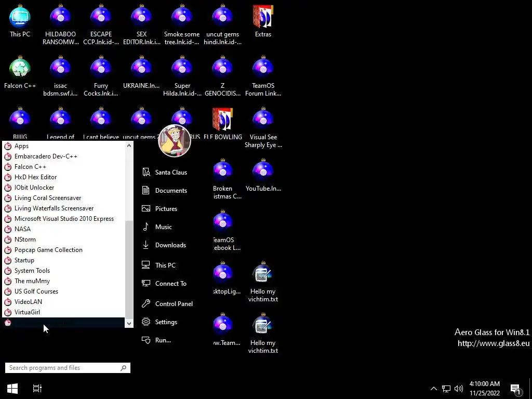This screenshot has height=399, width=532.
Task: Select the ELF BOWLING desktop icon
Action: (222, 124)
